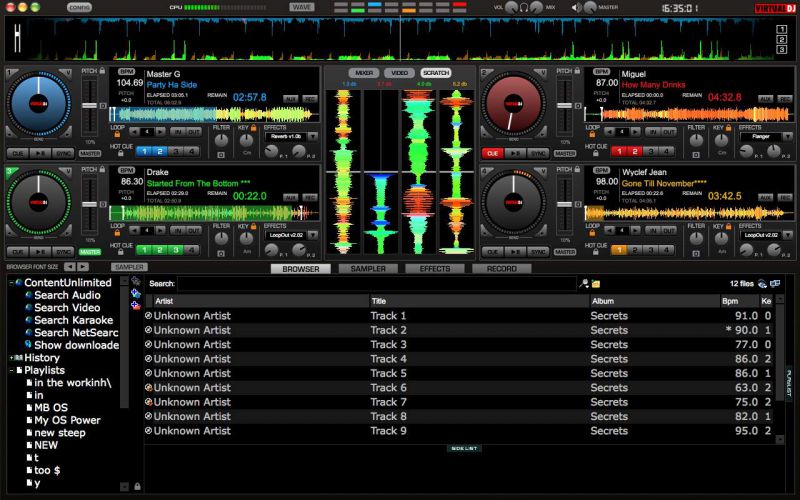This screenshot has height=500, width=800.
Task: Open the CONFIG settings button
Action: [x=79, y=7]
